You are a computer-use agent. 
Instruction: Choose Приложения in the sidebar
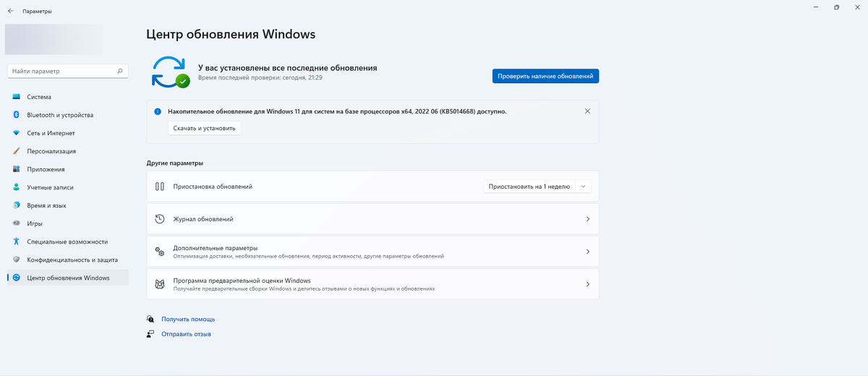(67, 169)
